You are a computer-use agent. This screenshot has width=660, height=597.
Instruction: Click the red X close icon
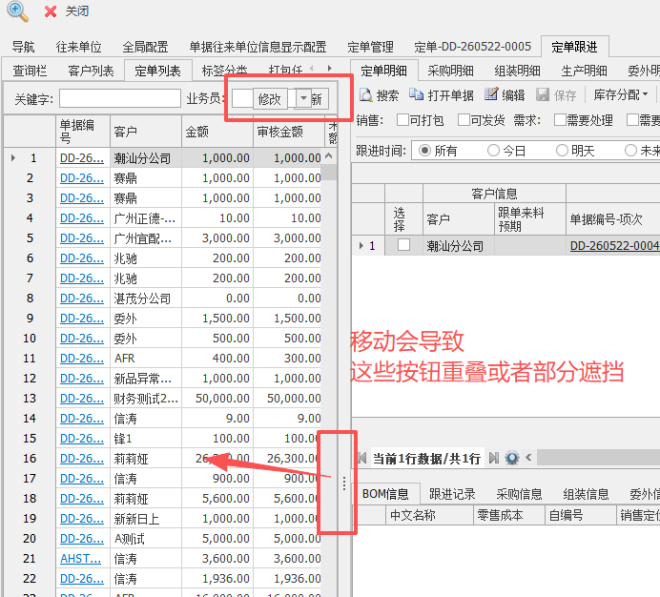point(51,11)
